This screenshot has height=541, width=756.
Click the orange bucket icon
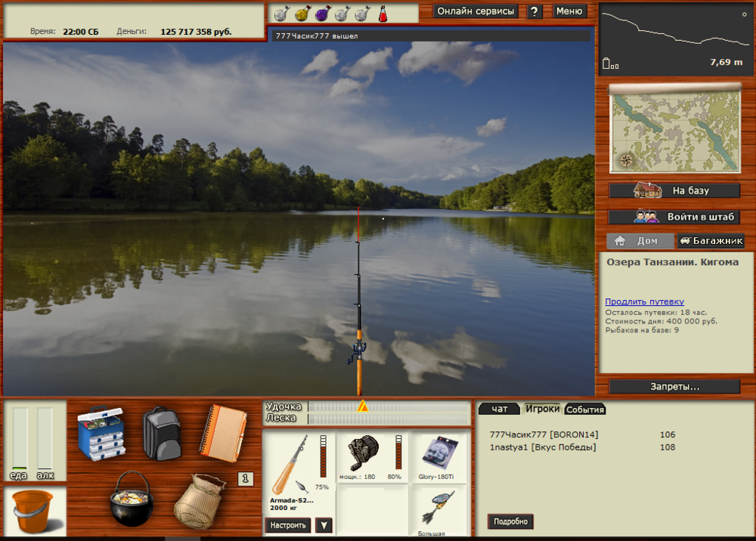pos(34,510)
